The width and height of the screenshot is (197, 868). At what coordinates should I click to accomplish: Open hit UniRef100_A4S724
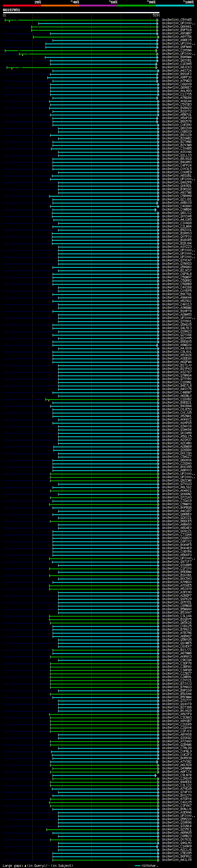click(177, 71)
